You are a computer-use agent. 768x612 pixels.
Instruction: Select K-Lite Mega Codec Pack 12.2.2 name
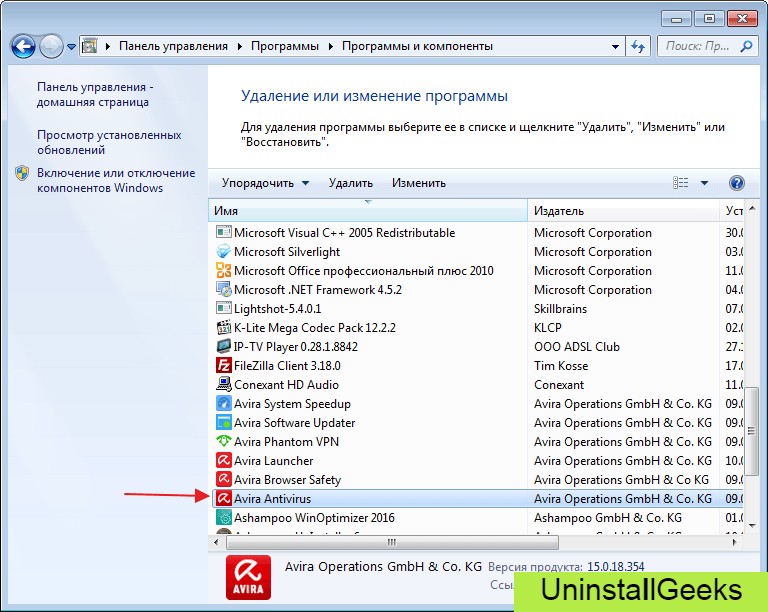point(315,328)
